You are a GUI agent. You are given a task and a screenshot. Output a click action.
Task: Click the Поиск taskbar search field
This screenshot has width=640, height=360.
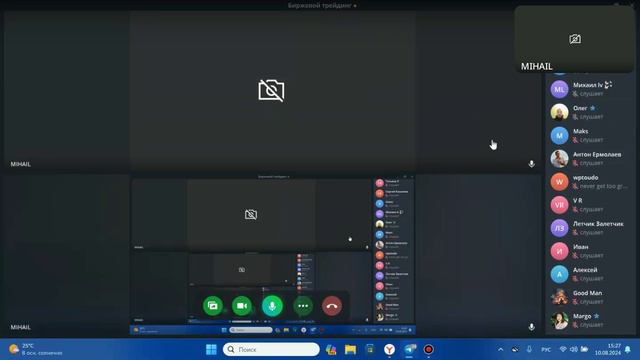coord(271,349)
